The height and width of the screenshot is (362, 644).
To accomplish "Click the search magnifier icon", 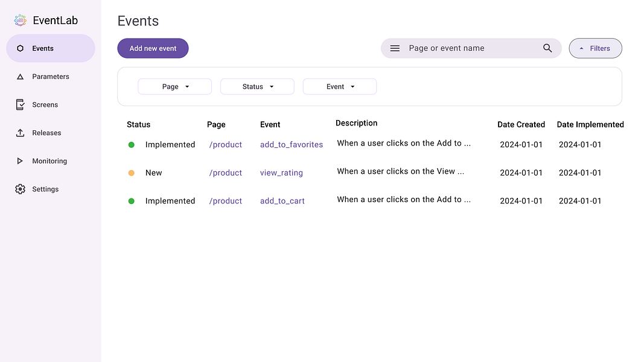I will click(x=547, y=48).
